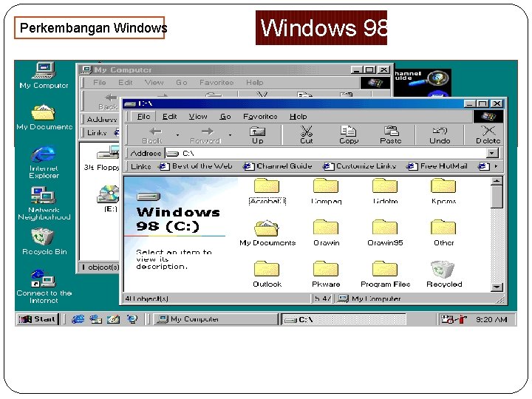Expand more Links bar items arrow

pyautogui.click(x=496, y=166)
